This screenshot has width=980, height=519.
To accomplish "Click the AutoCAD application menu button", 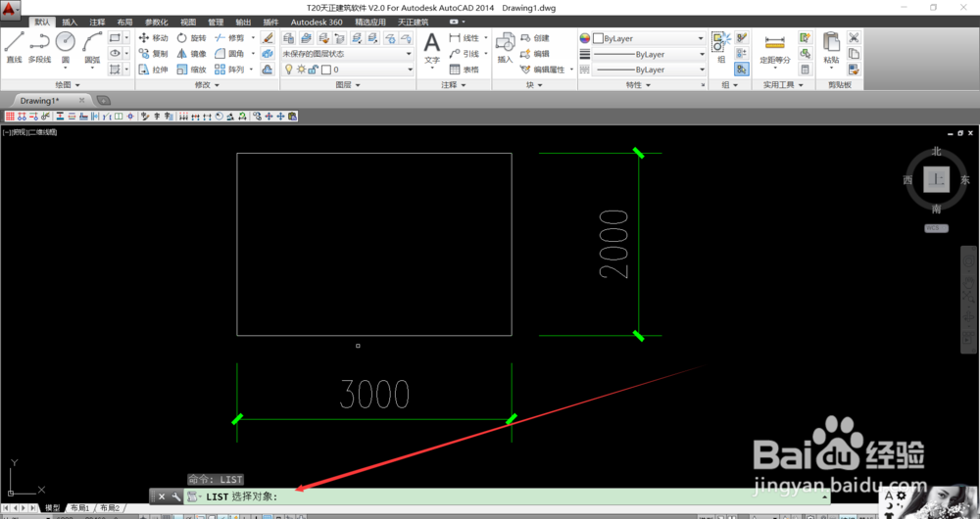I will pyautogui.click(x=10, y=10).
